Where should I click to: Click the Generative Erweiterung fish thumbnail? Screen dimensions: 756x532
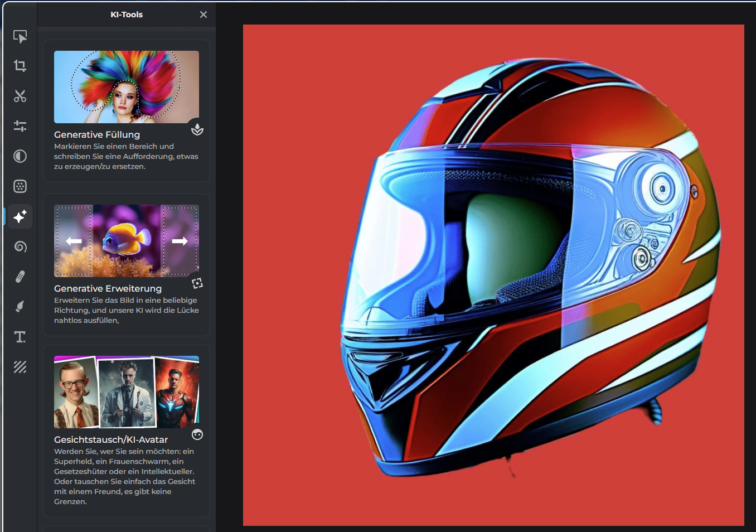coord(127,241)
